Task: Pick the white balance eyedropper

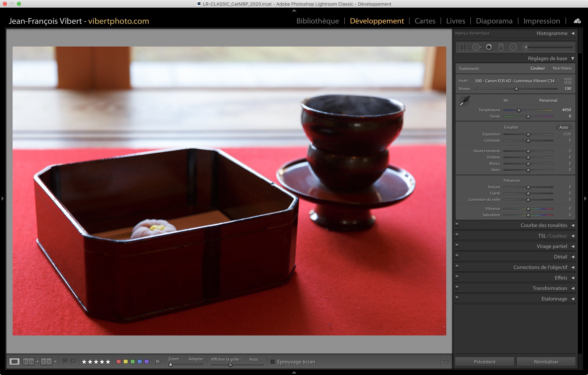Action: click(464, 101)
